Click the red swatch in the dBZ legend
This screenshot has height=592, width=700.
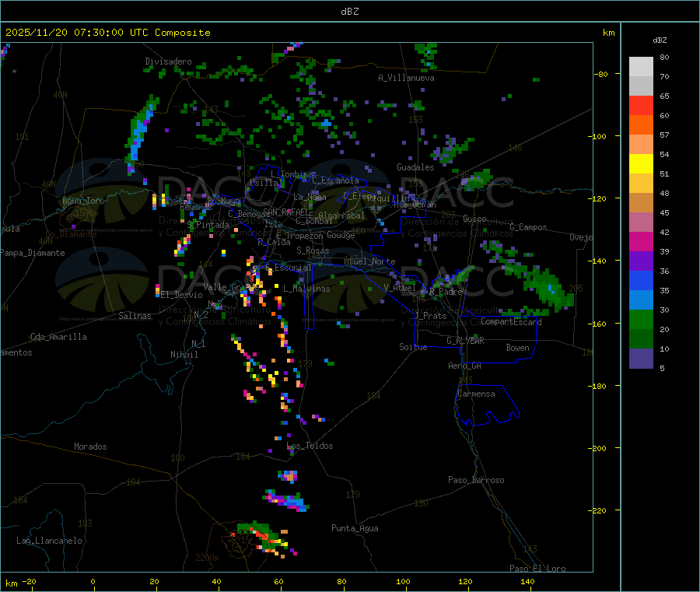pos(641,106)
